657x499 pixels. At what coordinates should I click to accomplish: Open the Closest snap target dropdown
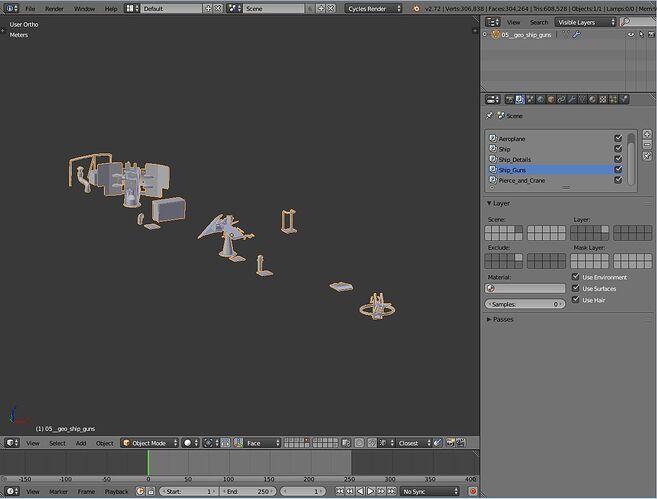[413, 443]
